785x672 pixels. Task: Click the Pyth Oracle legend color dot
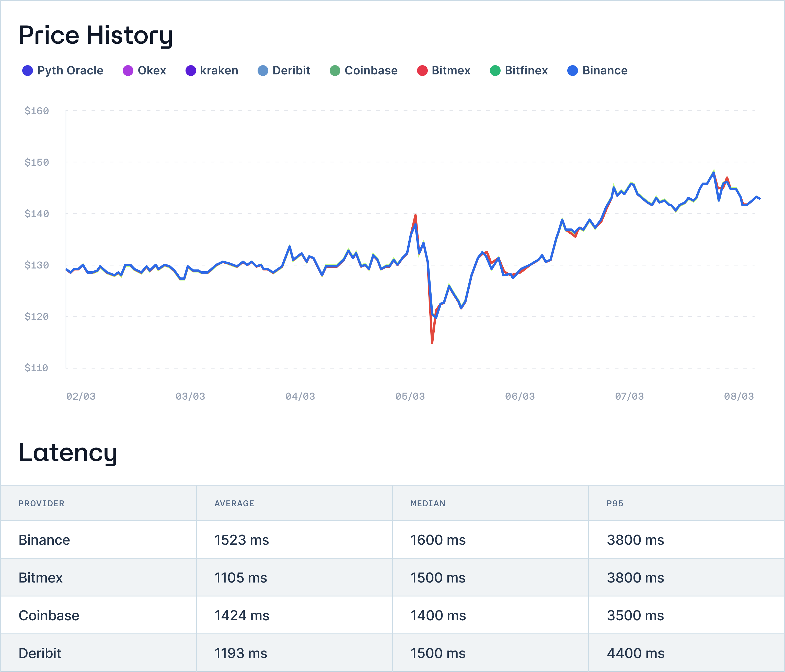27,71
